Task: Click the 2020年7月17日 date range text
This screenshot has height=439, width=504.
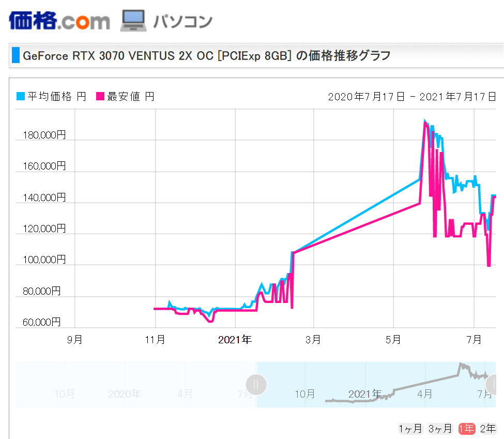Action: coord(366,97)
